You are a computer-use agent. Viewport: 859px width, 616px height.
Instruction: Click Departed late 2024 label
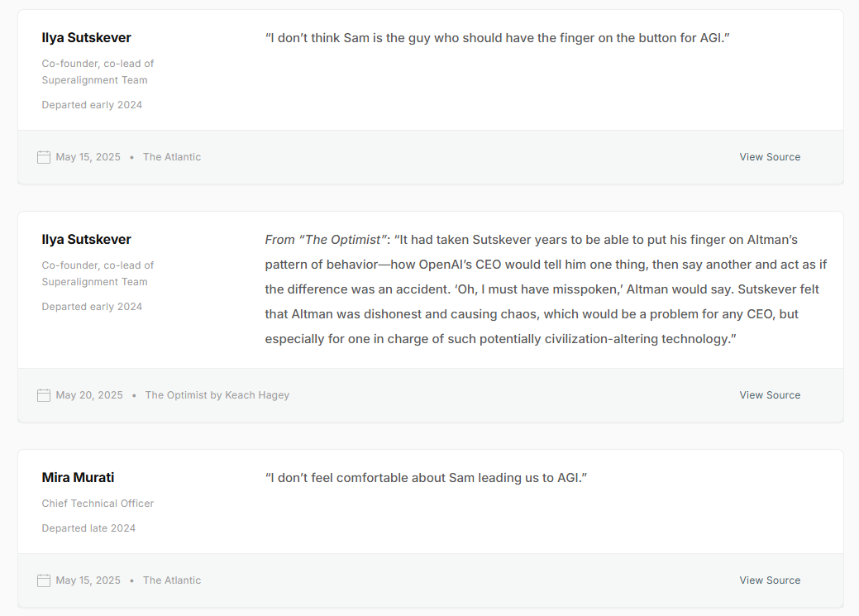coord(88,528)
